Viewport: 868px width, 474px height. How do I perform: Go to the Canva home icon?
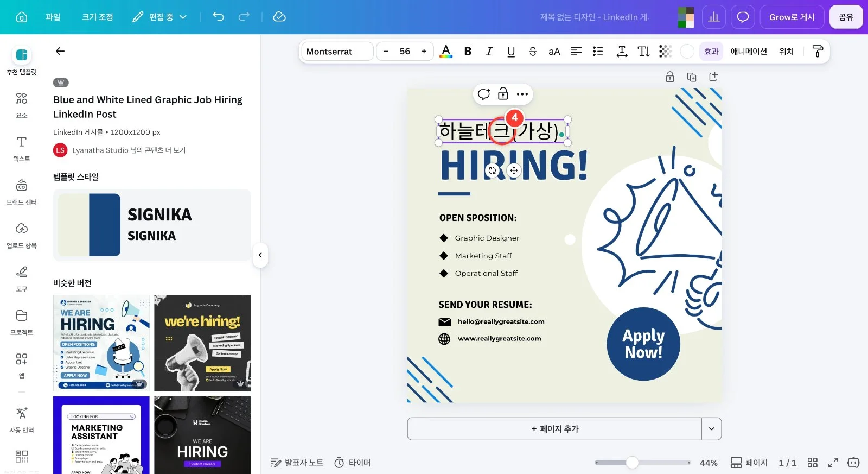[x=22, y=17]
